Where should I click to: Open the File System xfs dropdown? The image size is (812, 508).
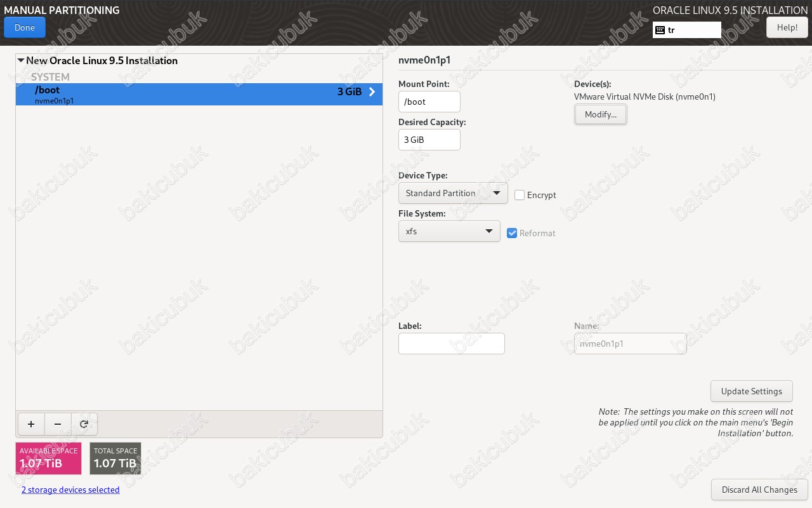point(449,231)
